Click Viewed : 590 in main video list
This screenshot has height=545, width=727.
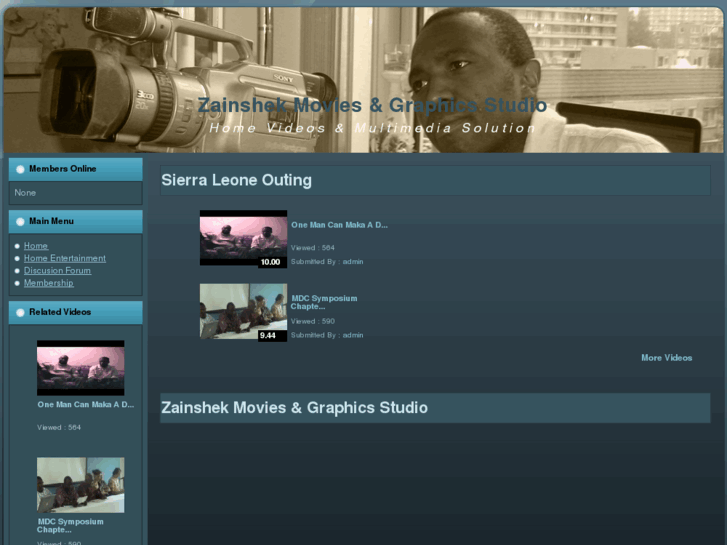coord(312,321)
